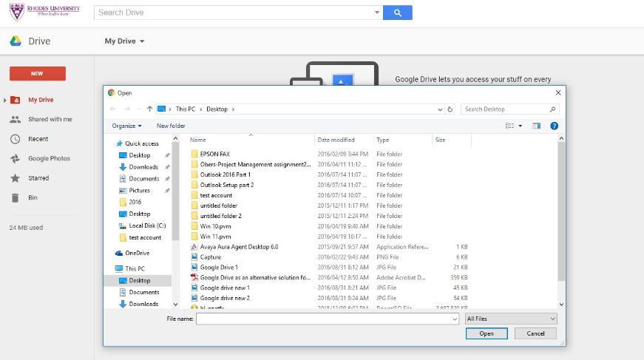
Task: Click the Search Desktop magnifier icon
Action: [552, 109]
